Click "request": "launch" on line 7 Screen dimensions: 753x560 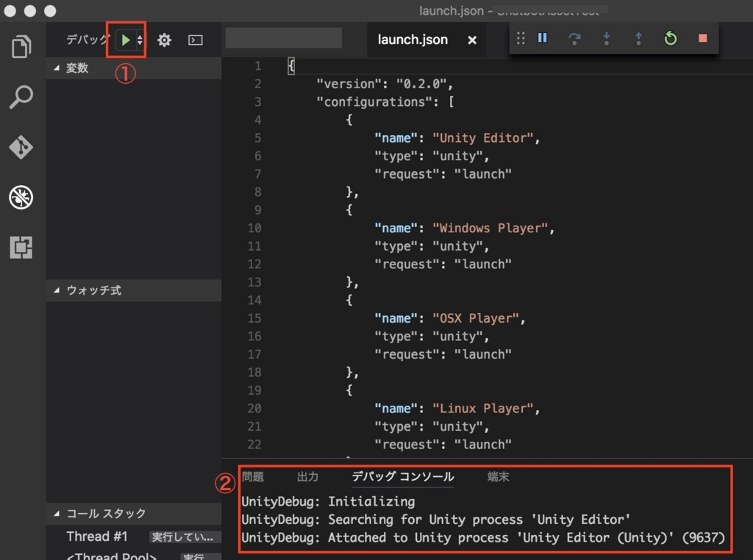[443, 174]
